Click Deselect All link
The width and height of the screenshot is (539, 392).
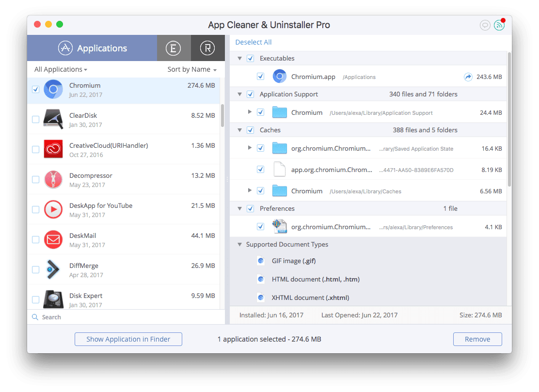click(x=254, y=42)
